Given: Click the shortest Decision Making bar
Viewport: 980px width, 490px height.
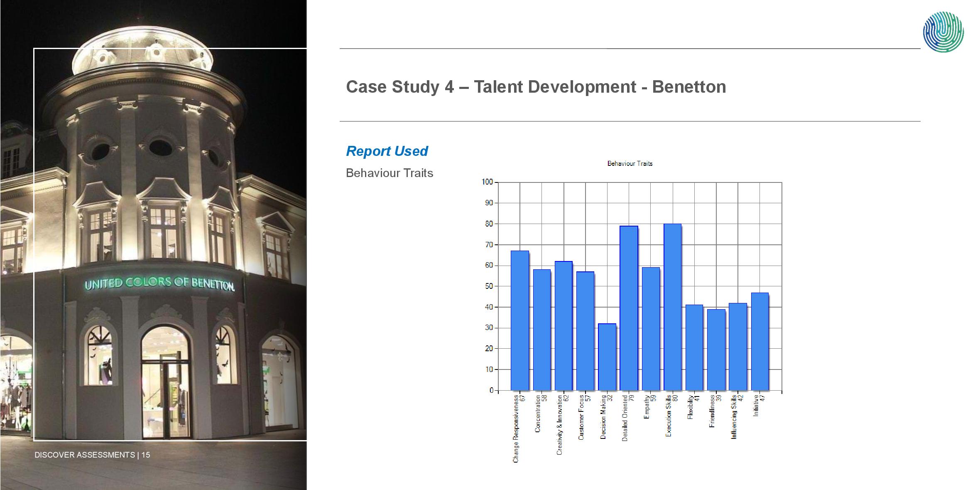Looking at the screenshot, I should pos(607,357).
